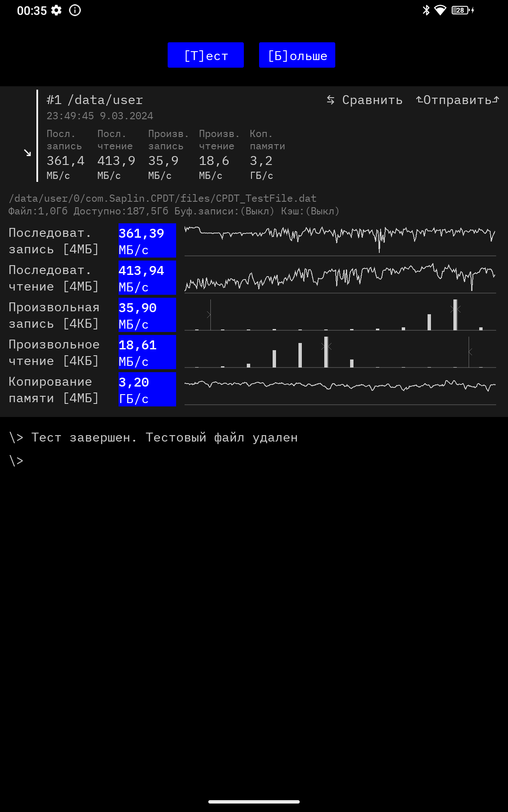
Task: Select the sequential read 413,94 МБ/с value
Action: pyautogui.click(x=147, y=278)
